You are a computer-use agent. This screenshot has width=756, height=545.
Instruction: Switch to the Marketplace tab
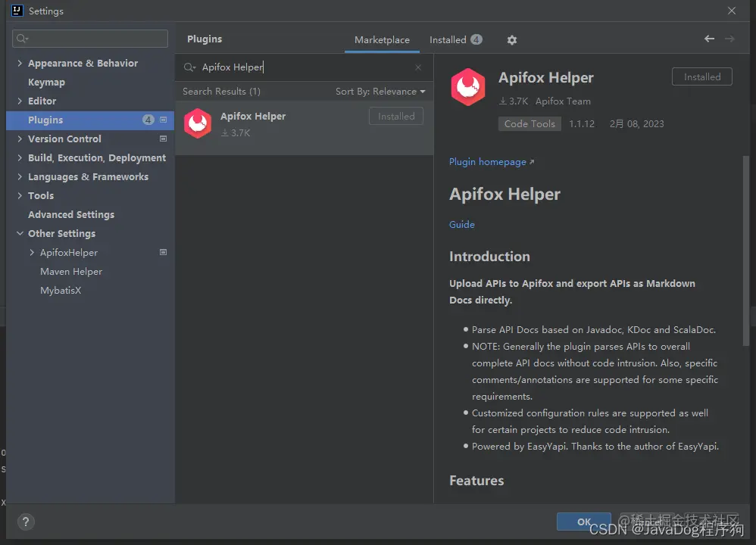coord(382,40)
